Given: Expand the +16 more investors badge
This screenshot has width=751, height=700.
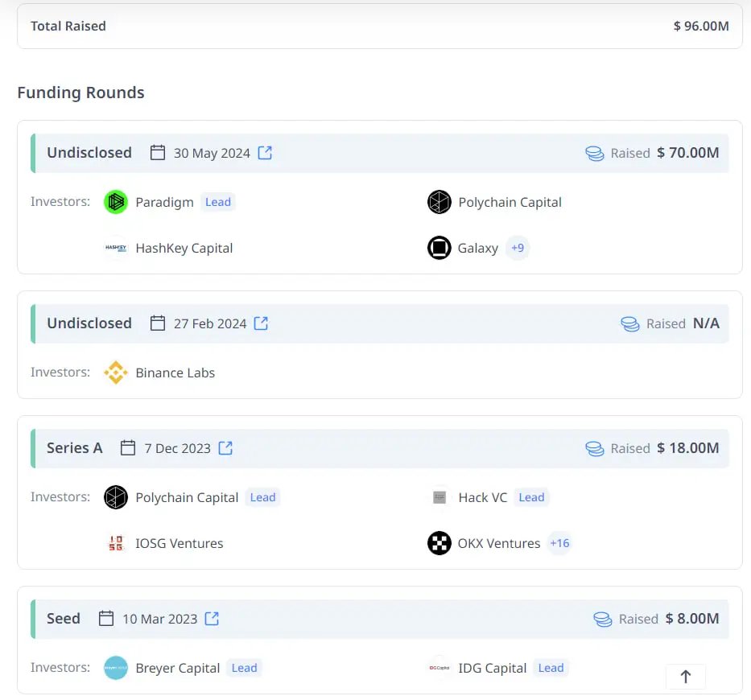Looking at the screenshot, I should click(x=559, y=543).
